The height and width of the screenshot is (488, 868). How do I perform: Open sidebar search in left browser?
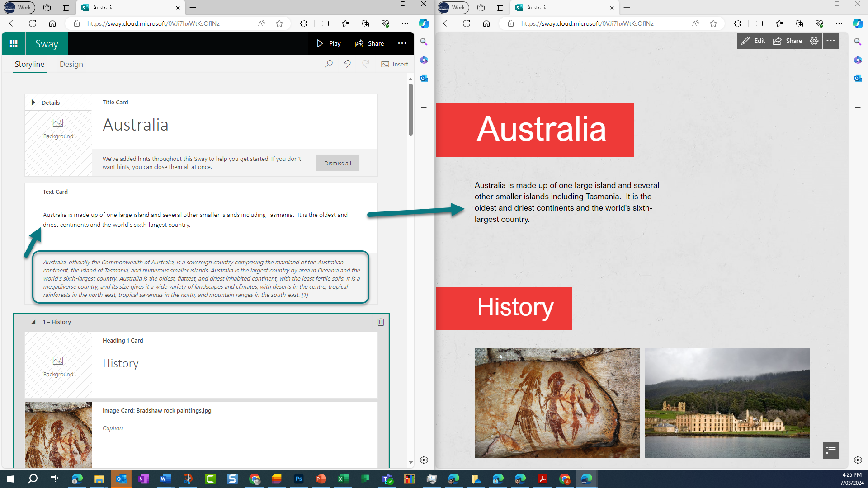point(424,42)
